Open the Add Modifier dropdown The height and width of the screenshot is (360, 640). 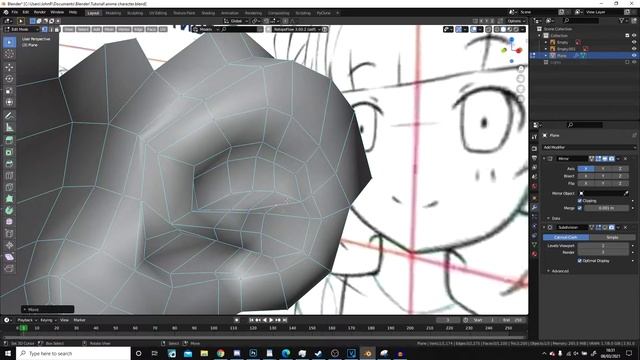pyautogui.click(x=589, y=147)
